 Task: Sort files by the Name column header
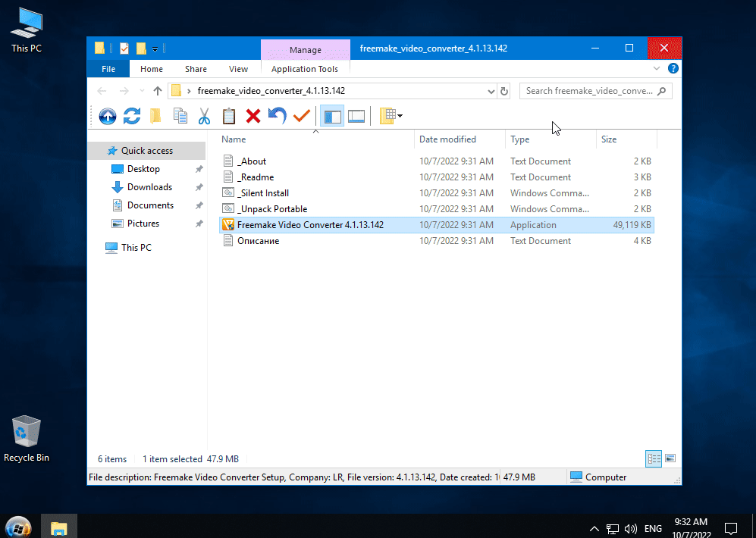[x=234, y=139]
